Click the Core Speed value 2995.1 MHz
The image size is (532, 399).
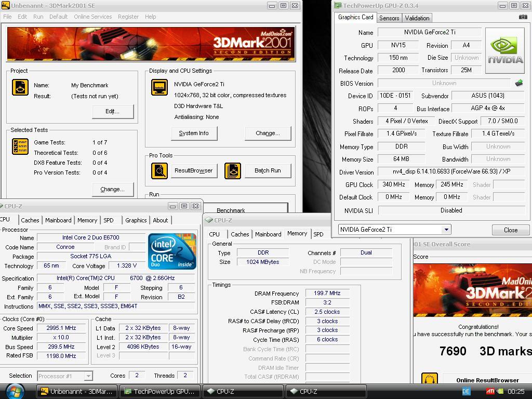coord(61,328)
